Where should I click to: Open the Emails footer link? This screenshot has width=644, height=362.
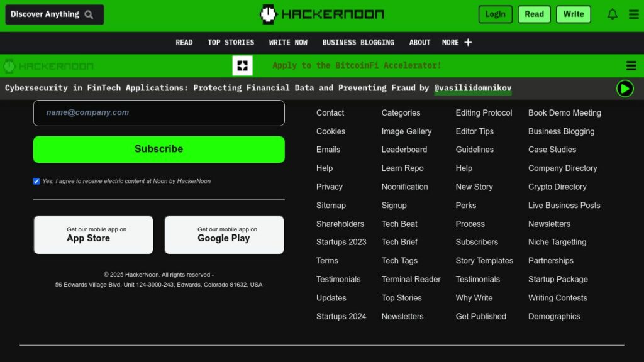pos(328,150)
